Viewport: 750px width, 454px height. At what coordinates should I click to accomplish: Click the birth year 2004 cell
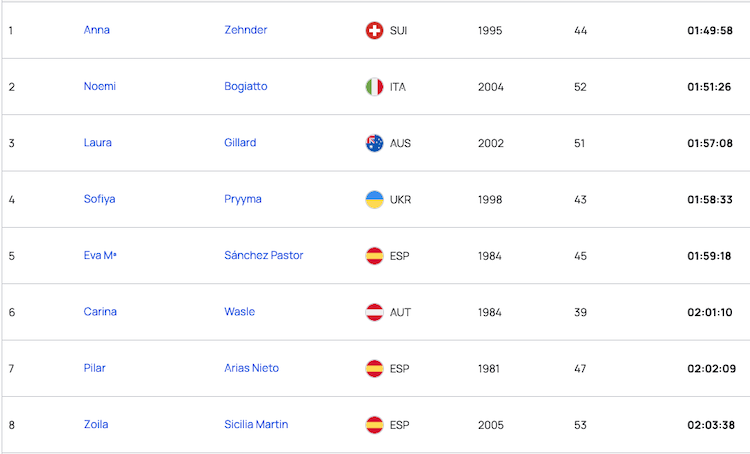click(491, 87)
